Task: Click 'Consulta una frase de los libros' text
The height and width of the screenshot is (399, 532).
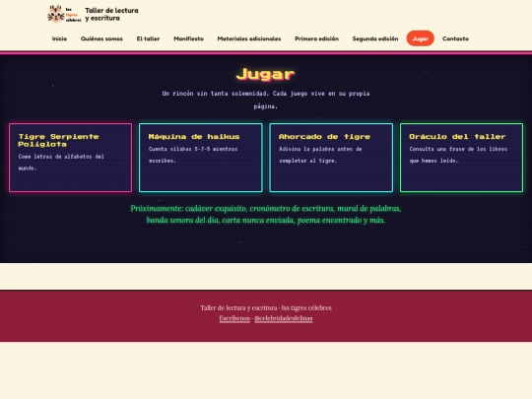Action: point(458,155)
